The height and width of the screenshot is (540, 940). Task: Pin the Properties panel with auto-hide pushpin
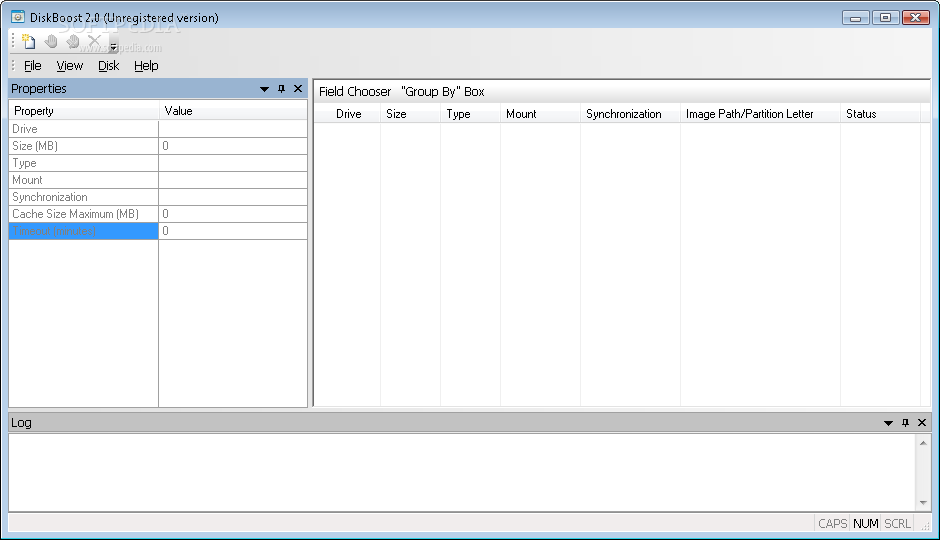pyautogui.click(x=281, y=89)
